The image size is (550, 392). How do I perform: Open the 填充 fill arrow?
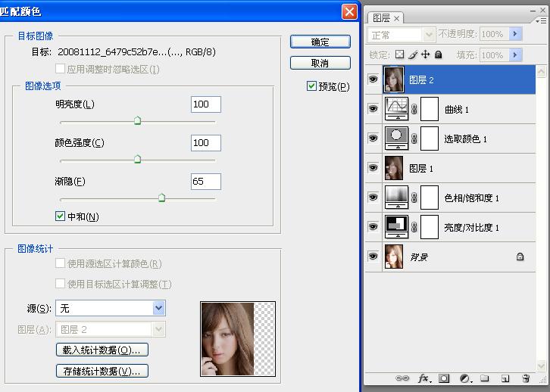point(515,55)
